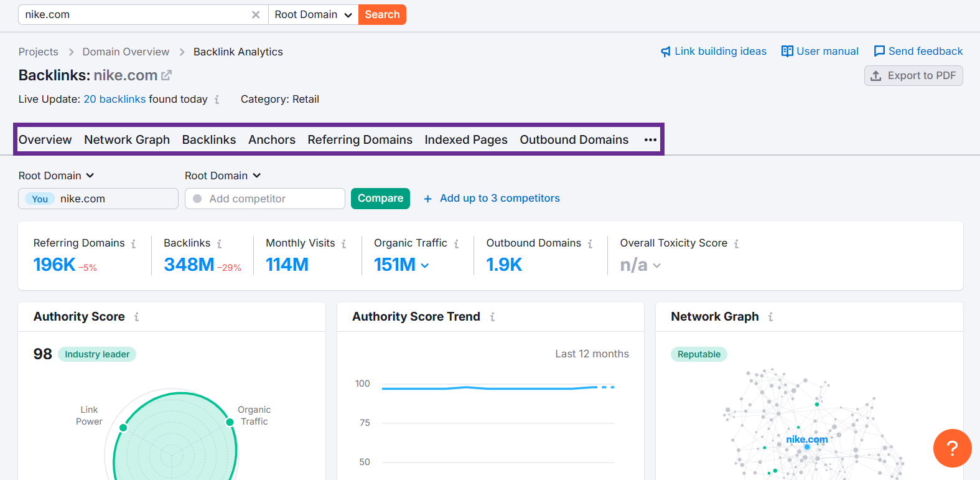Open external link icon beside nike.com title
This screenshot has height=480, width=980.
pos(166,75)
